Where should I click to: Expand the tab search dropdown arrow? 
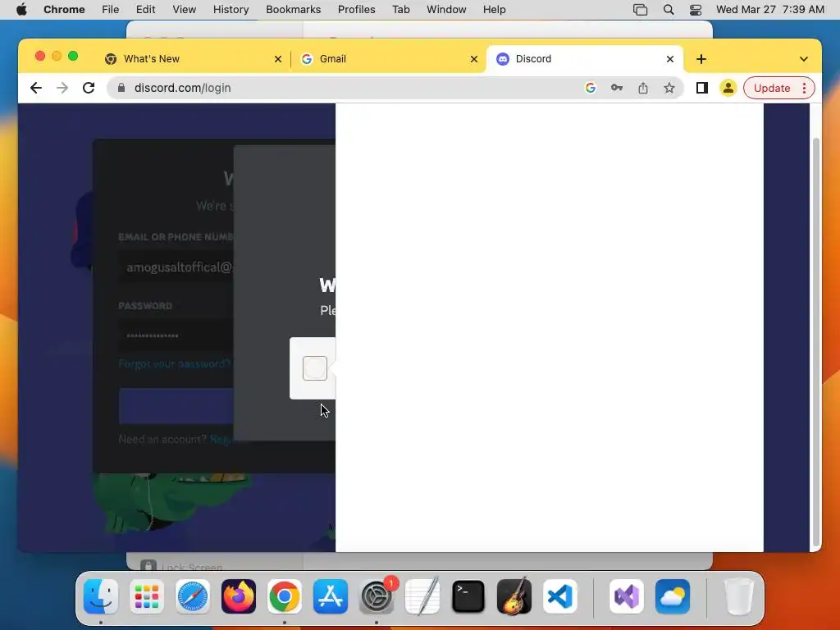tap(804, 59)
